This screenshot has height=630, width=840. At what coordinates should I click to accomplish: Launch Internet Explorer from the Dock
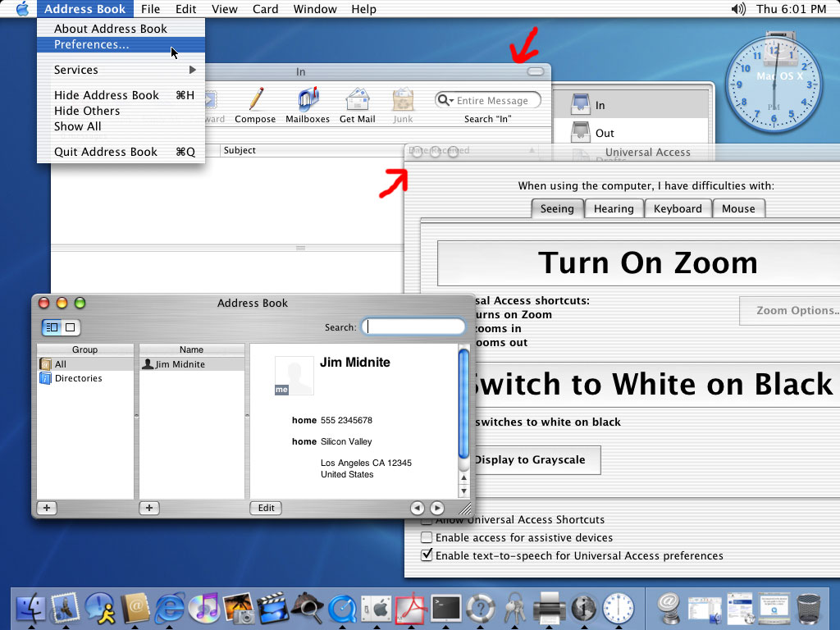pyautogui.click(x=169, y=609)
